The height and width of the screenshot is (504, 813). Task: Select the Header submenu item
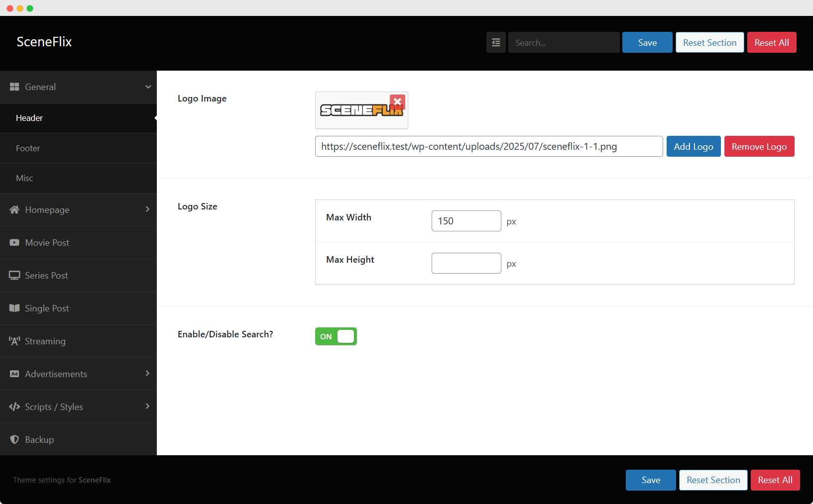tap(78, 118)
